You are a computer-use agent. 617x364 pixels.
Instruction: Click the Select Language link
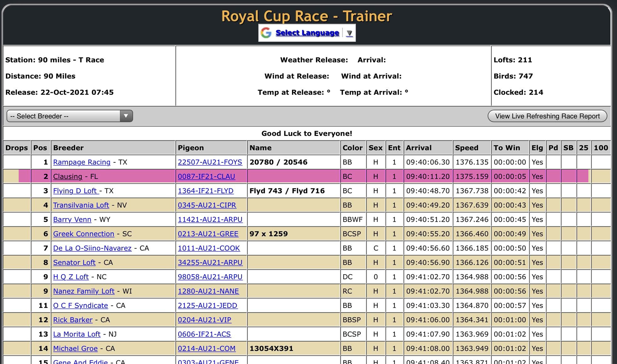point(307,33)
